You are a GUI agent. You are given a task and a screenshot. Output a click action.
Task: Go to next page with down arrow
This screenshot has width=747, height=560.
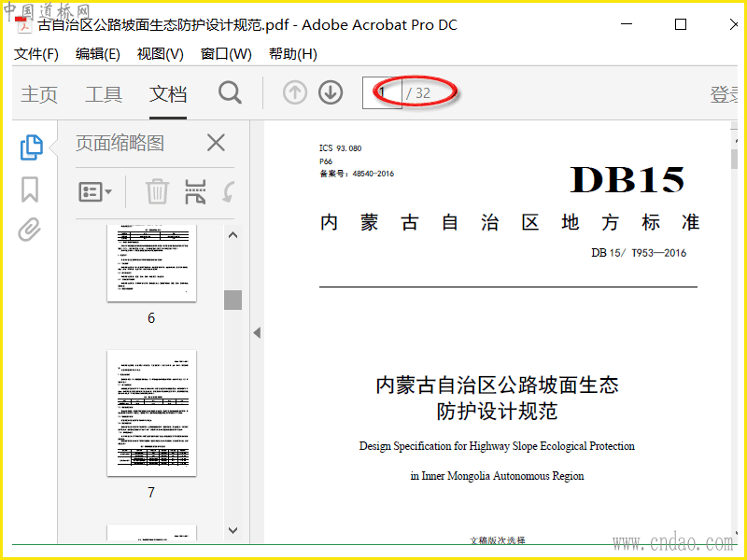click(331, 92)
